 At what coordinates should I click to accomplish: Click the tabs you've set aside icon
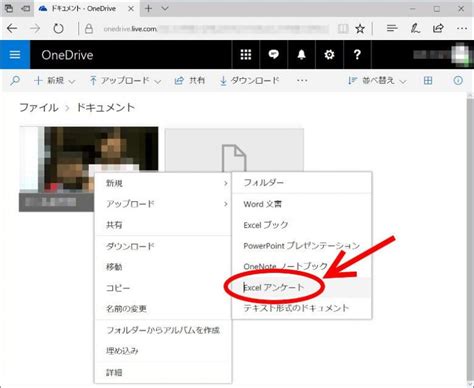9,9
